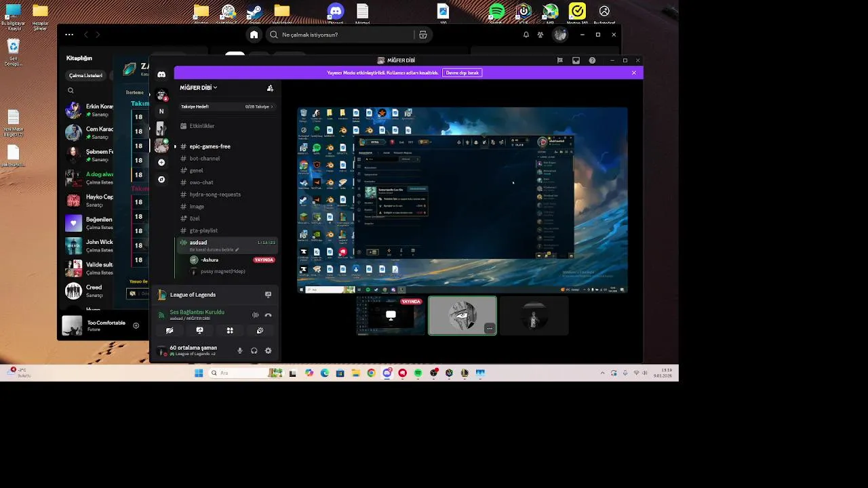Screen dimensions: 868x488
Task: Open Discord Discover servers compass icon
Action: pos(161,180)
